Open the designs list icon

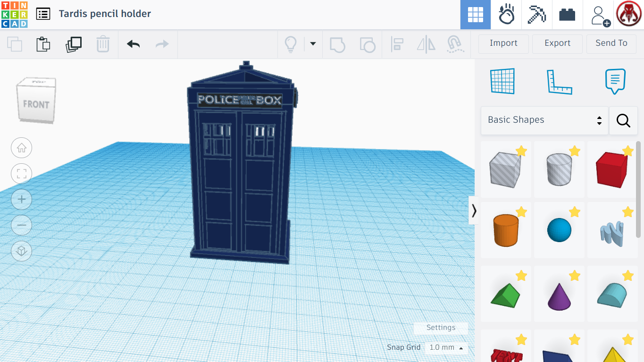[43, 14]
